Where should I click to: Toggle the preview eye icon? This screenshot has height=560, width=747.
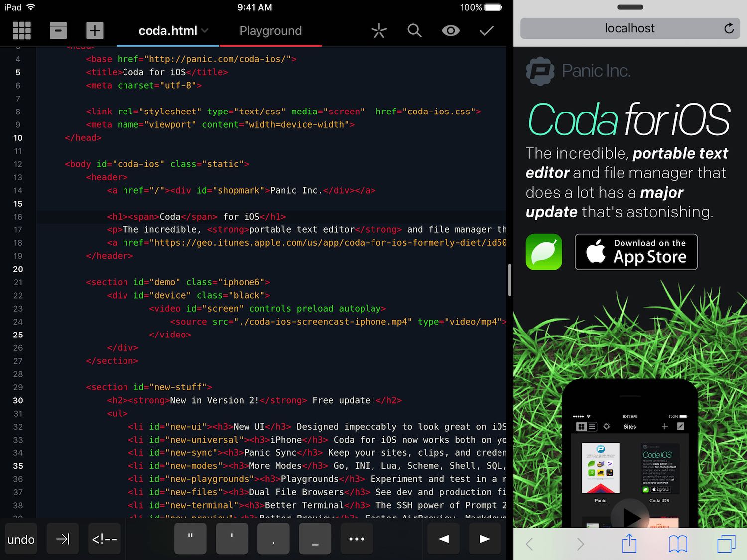click(x=450, y=31)
